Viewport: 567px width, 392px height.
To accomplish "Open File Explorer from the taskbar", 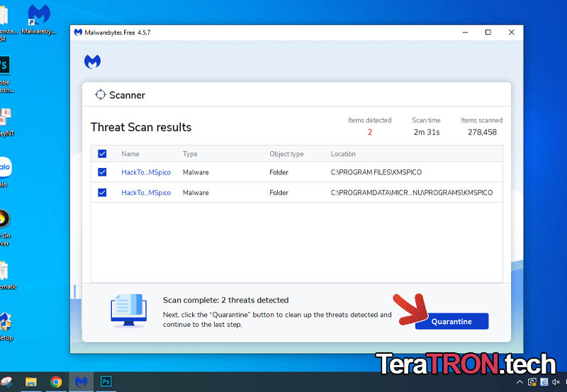I will tap(31, 381).
